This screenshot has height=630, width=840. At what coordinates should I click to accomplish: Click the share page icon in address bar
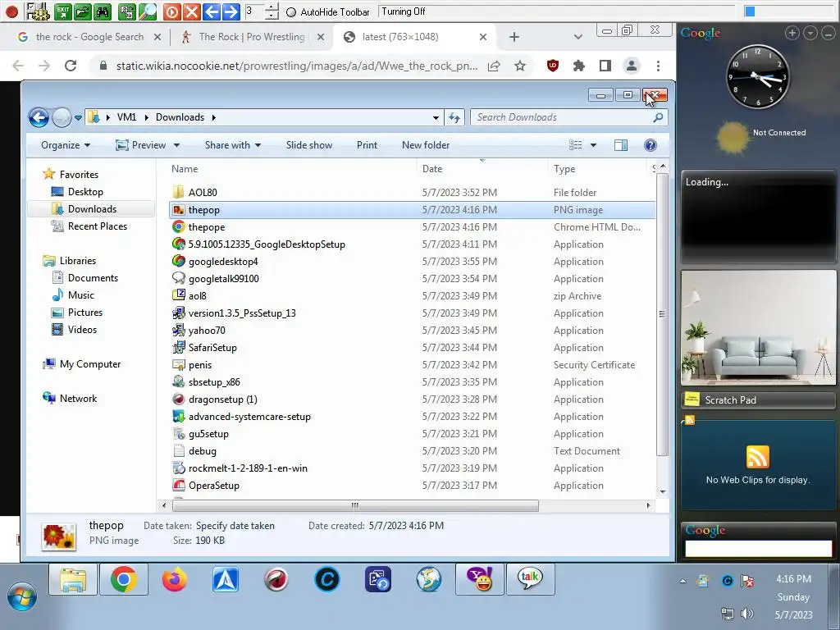493,66
